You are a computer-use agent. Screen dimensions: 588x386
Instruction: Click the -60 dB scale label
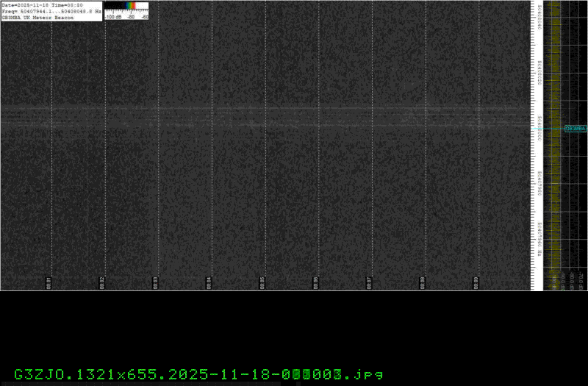click(145, 15)
